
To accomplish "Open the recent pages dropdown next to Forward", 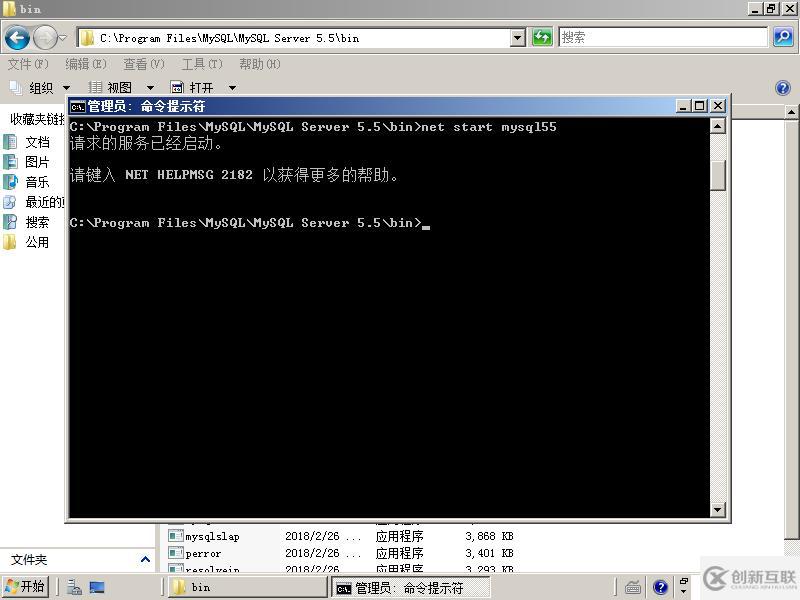I will coord(62,38).
